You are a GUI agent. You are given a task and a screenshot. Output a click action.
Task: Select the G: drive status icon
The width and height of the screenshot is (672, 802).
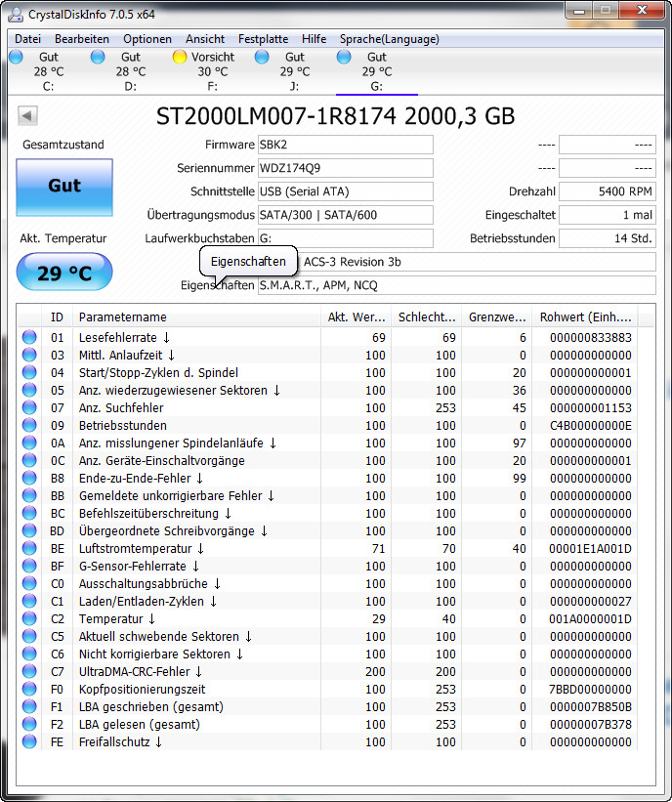[x=344, y=57]
